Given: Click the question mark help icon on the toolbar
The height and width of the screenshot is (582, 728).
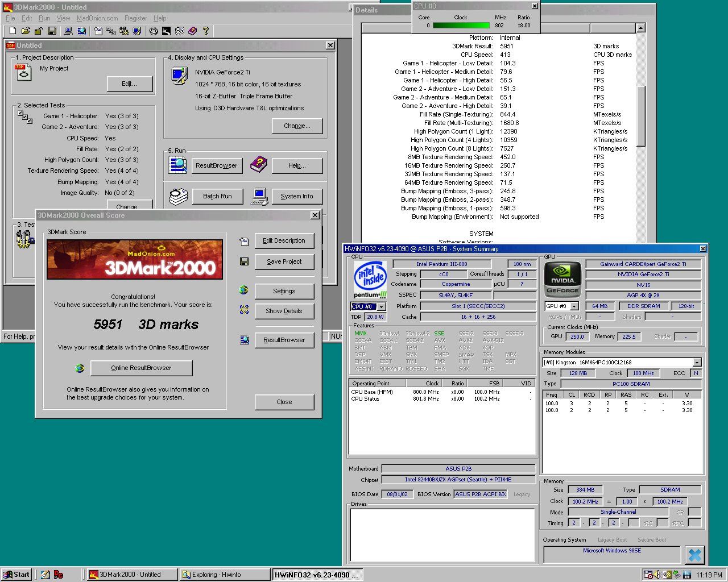Looking at the screenshot, I should [x=206, y=31].
